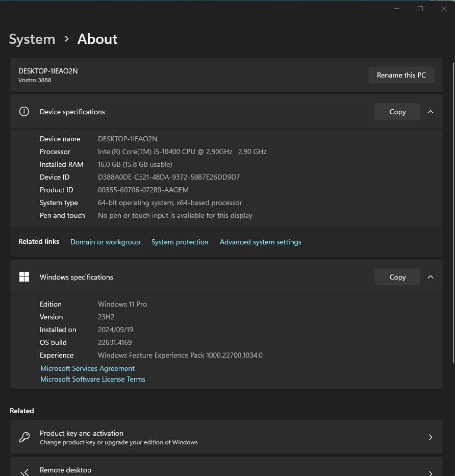Image resolution: width=455 pixels, height=476 pixels.
Task: Open the Microsoft Software License Terms link
Action: pyautogui.click(x=92, y=379)
